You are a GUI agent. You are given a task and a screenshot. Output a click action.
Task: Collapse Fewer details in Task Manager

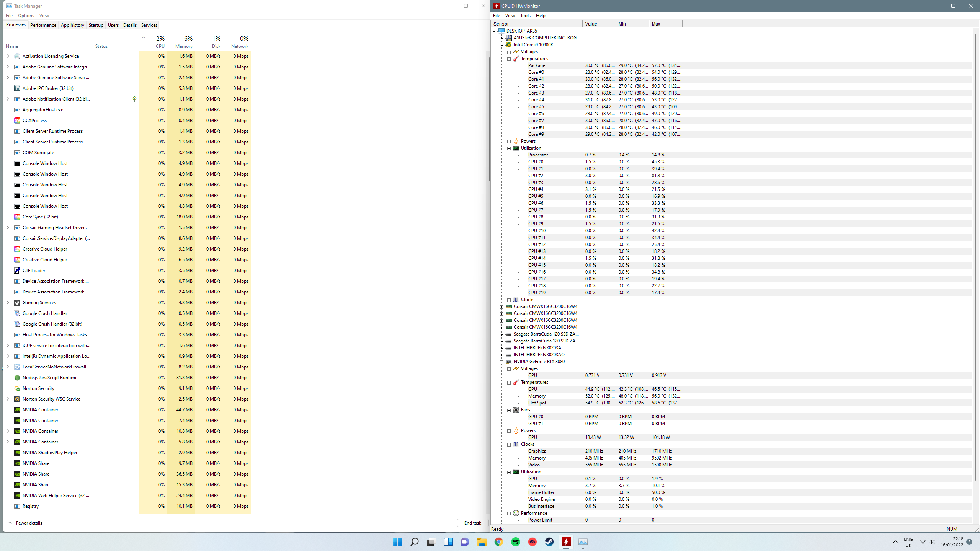[25, 523]
